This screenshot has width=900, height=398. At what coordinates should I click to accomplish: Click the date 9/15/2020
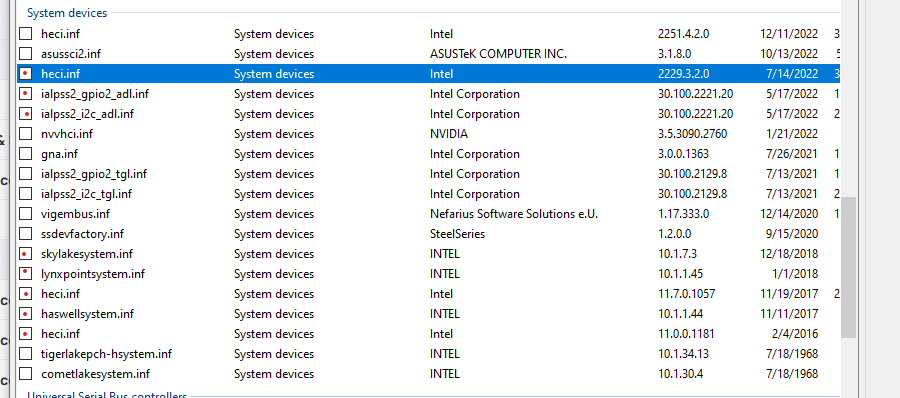point(792,234)
